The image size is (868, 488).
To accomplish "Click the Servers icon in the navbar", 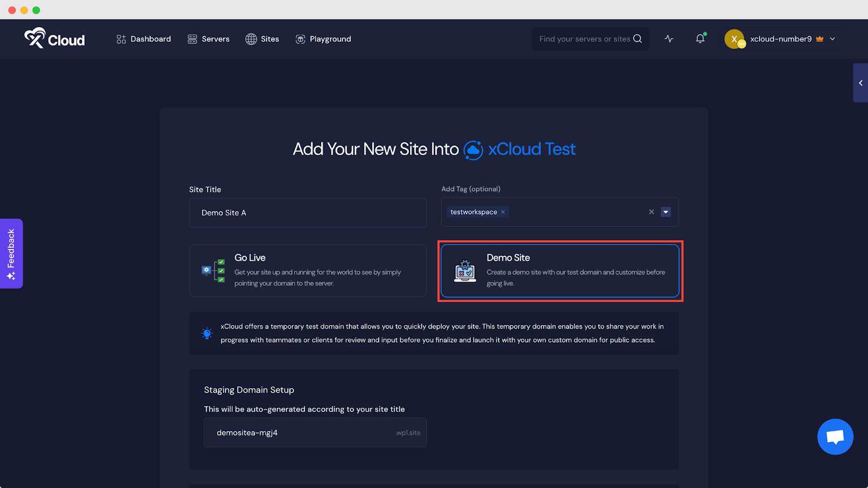I will tap(192, 38).
